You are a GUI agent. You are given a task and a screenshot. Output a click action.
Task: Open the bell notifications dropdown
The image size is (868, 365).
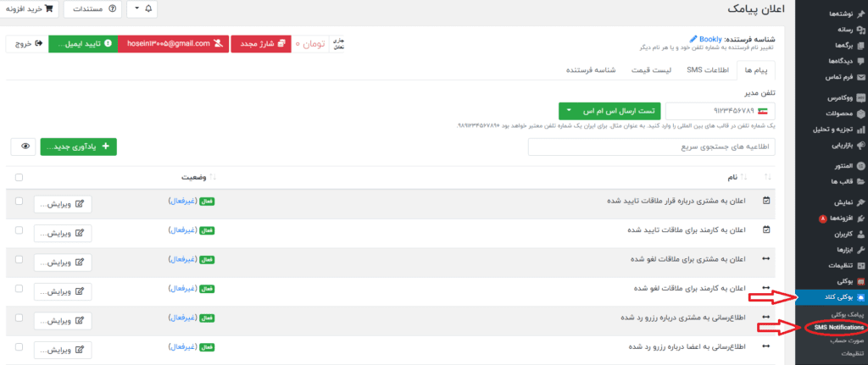coord(142,8)
